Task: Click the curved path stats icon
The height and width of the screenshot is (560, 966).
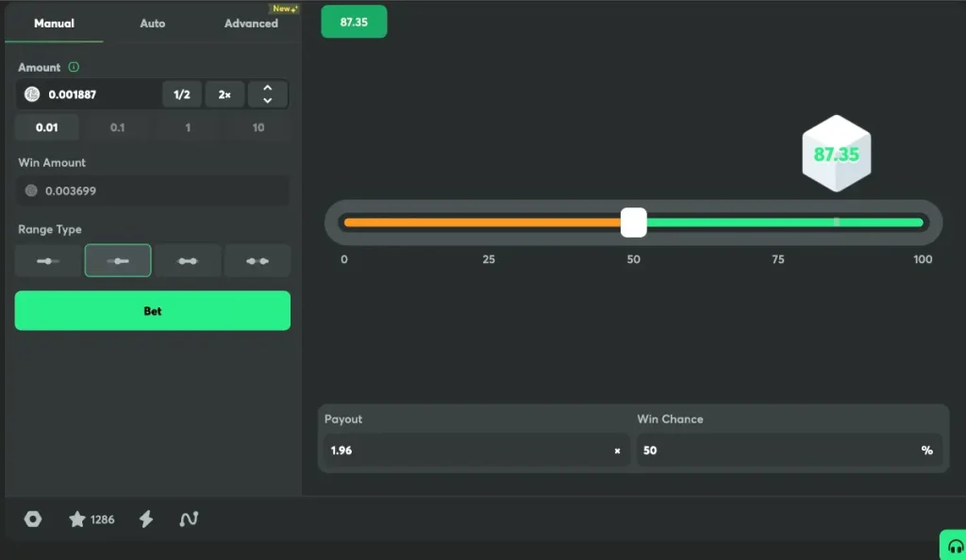Action: pos(189,519)
